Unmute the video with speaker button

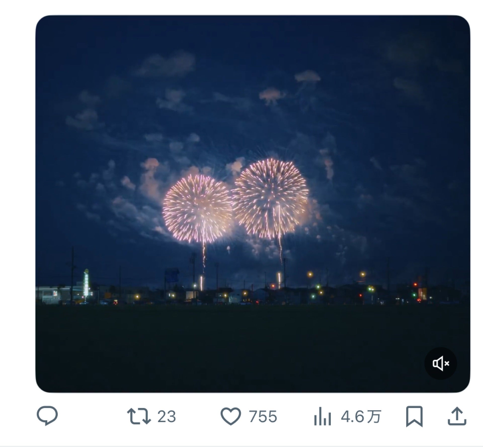click(441, 363)
